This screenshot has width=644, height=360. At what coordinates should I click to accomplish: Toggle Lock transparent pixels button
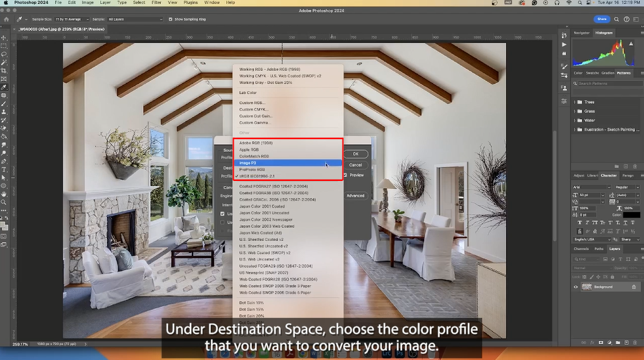(584, 277)
